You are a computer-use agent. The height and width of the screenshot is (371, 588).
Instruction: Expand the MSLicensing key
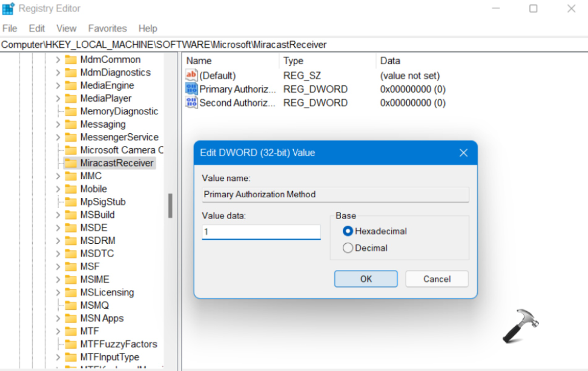click(58, 292)
